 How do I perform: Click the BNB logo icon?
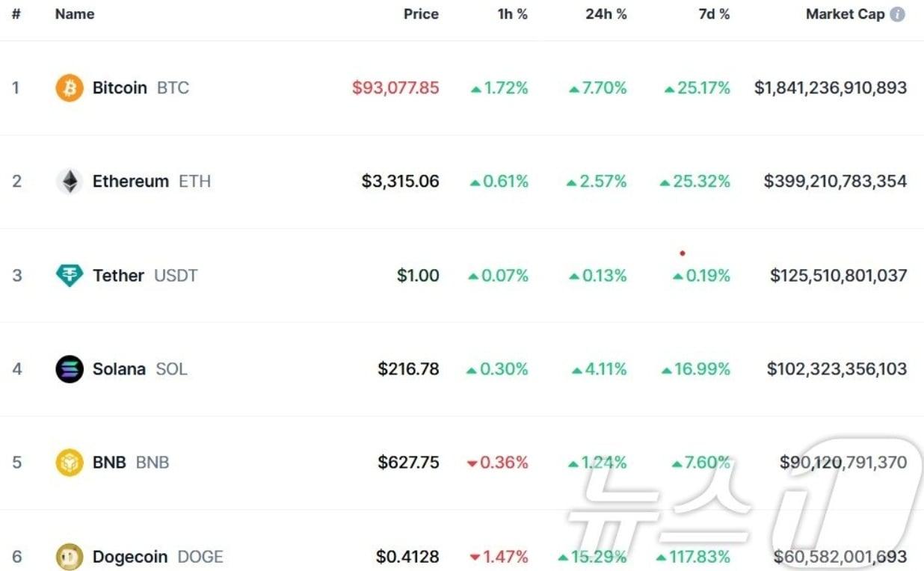tap(70, 463)
